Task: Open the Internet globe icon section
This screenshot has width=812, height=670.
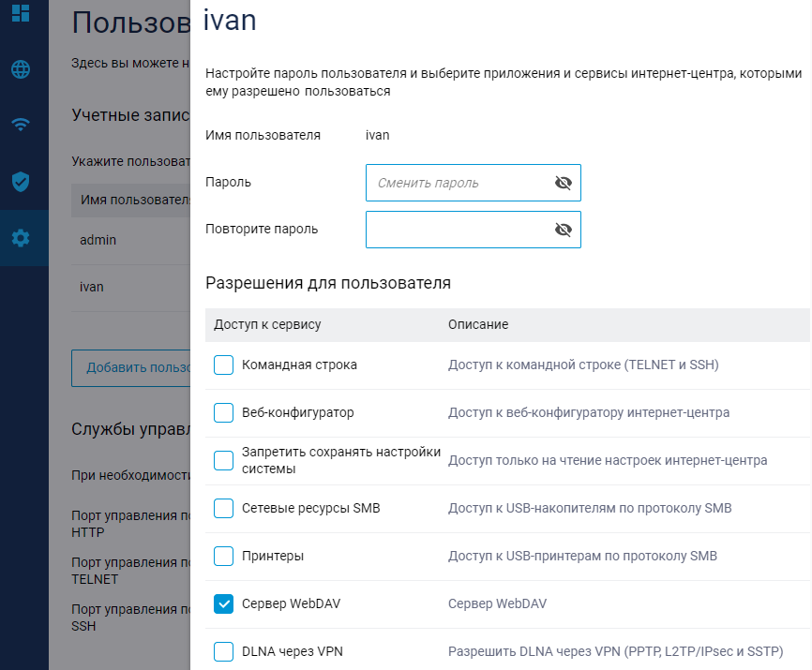Action: point(21,69)
